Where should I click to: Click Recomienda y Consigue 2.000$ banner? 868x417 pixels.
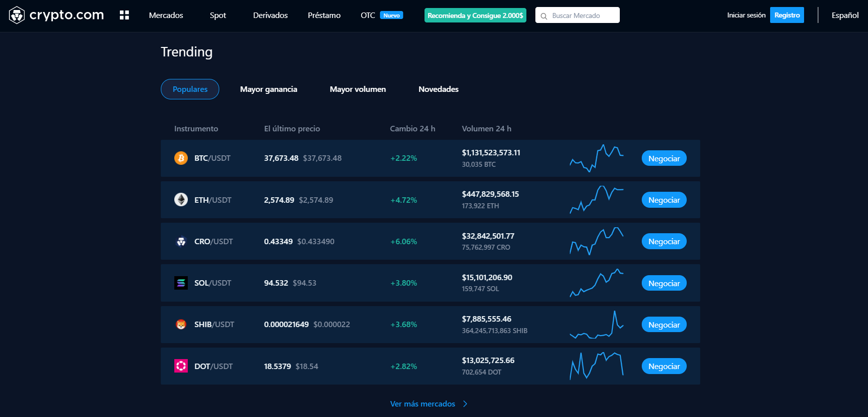(x=475, y=15)
